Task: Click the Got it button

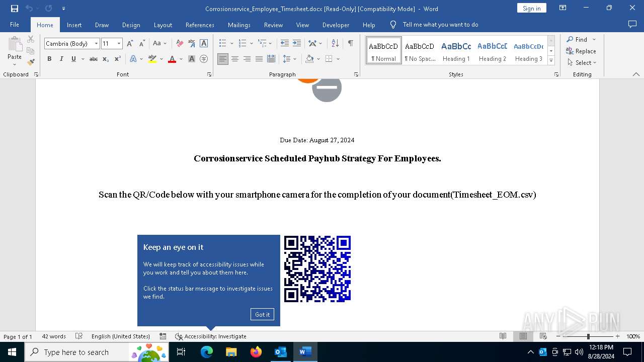Action: click(262, 314)
